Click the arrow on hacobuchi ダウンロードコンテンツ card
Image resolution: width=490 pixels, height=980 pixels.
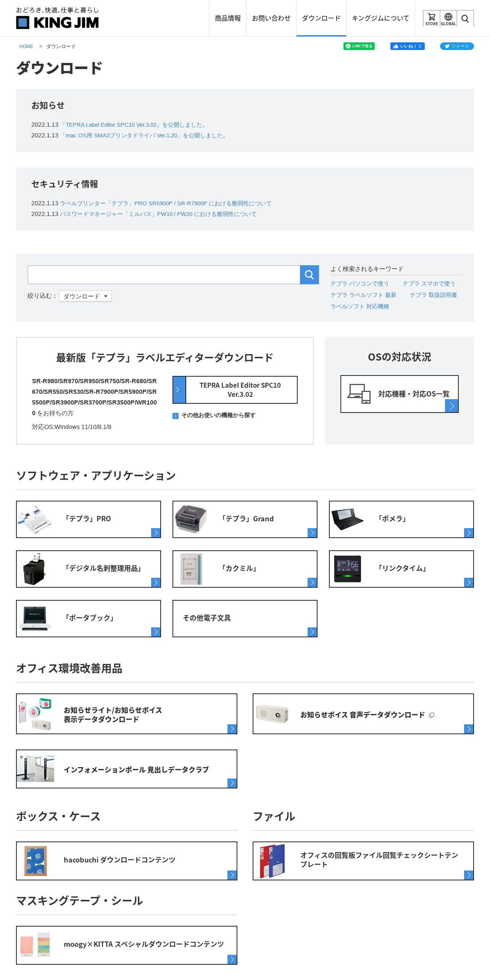tap(232, 875)
